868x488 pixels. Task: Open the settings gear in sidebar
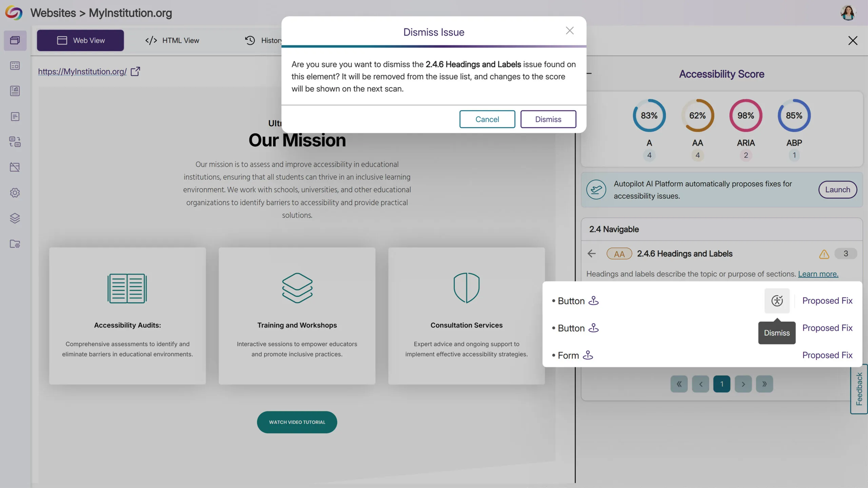[15, 192]
